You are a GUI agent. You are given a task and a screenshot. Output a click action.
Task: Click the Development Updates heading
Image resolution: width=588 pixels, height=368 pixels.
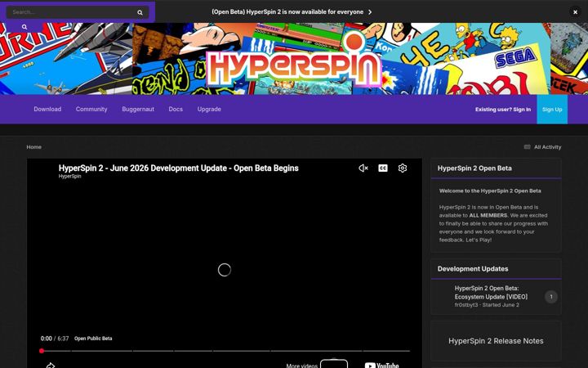(473, 269)
